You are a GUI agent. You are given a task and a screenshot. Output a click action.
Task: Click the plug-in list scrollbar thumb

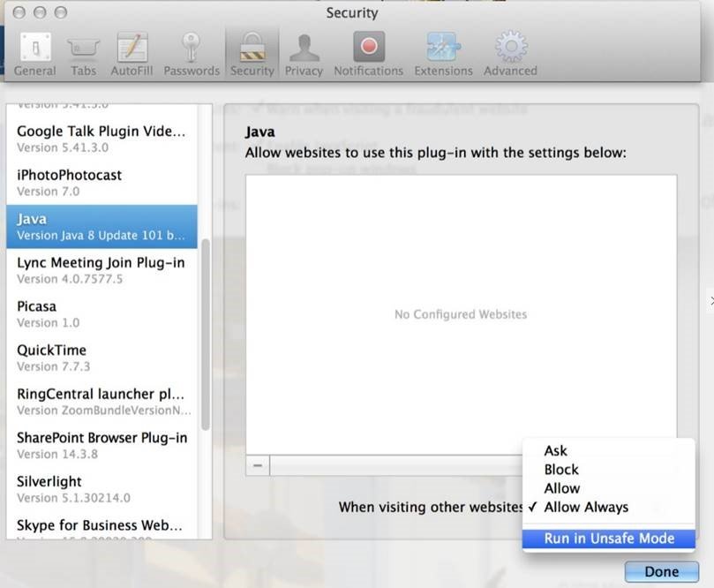pyautogui.click(x=206, y=335)
